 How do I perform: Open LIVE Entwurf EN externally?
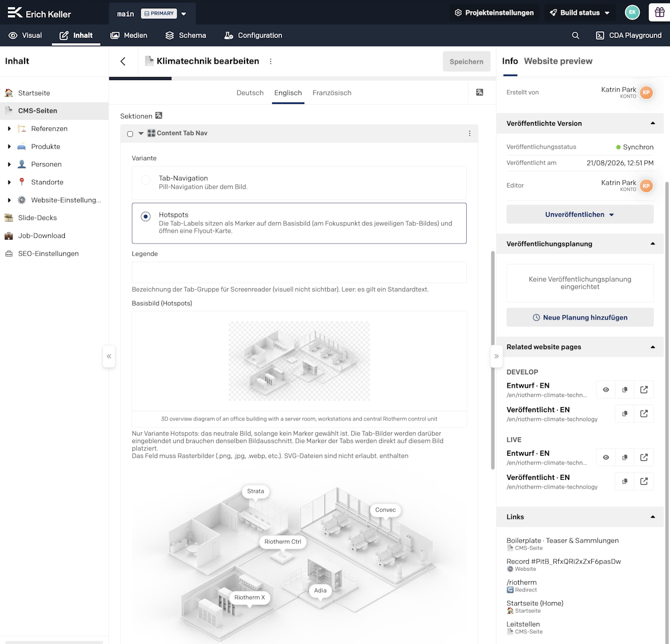click(x=644, y=457)
